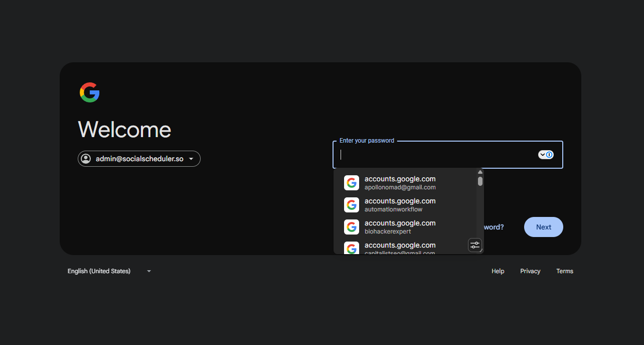This screenshot has height=345, width=644.
Task: Click the Next button
Action: pyautogui.click(x=544, y=227)
